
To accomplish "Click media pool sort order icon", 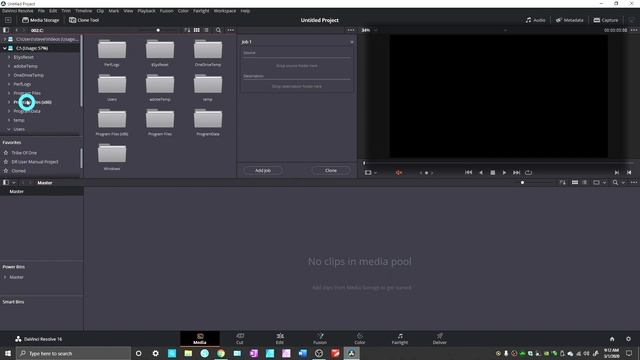I will (563, 182).
